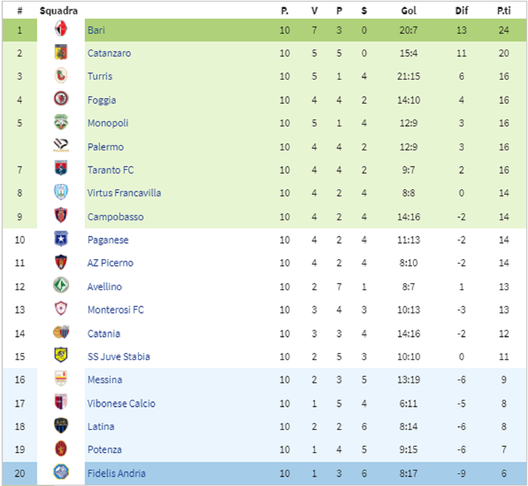The image size is (528, 486).
Task: Open the Potenza team link
Action: point(104,450)
